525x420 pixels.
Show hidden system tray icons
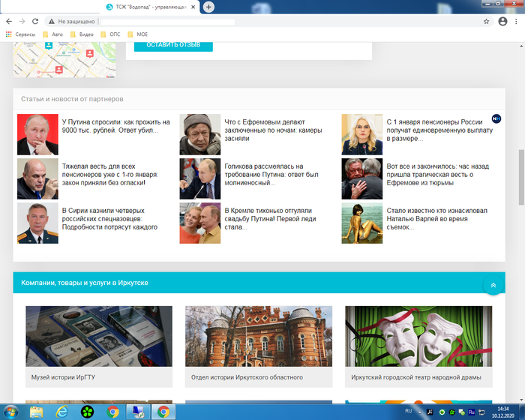tap(419, 412)
